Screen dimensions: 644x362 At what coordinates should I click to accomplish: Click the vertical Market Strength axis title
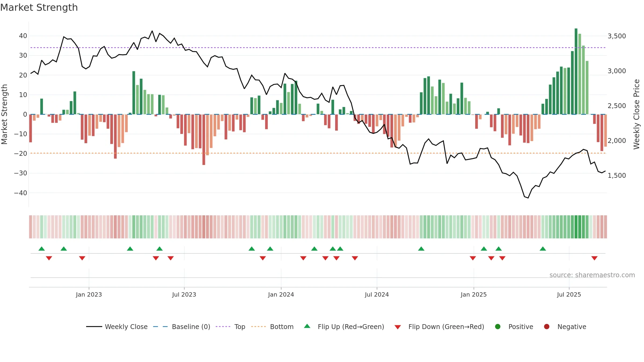pyautogui.click(x=4, y=114)
